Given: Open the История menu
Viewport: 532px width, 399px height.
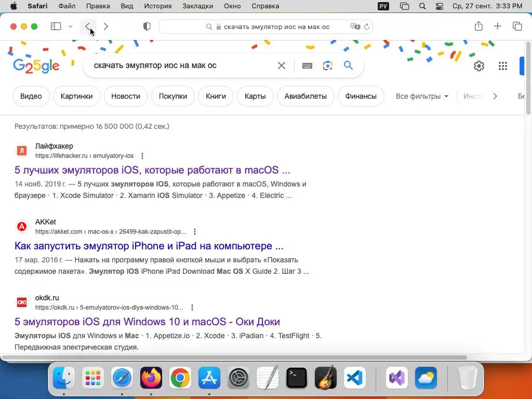Looking at the screenshot, I should click(158, 6).
